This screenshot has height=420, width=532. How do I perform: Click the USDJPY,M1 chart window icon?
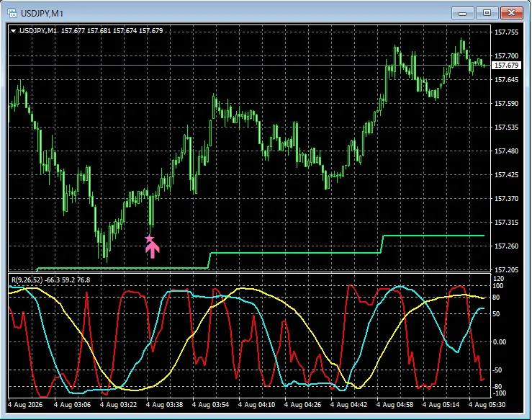point(12,13)
